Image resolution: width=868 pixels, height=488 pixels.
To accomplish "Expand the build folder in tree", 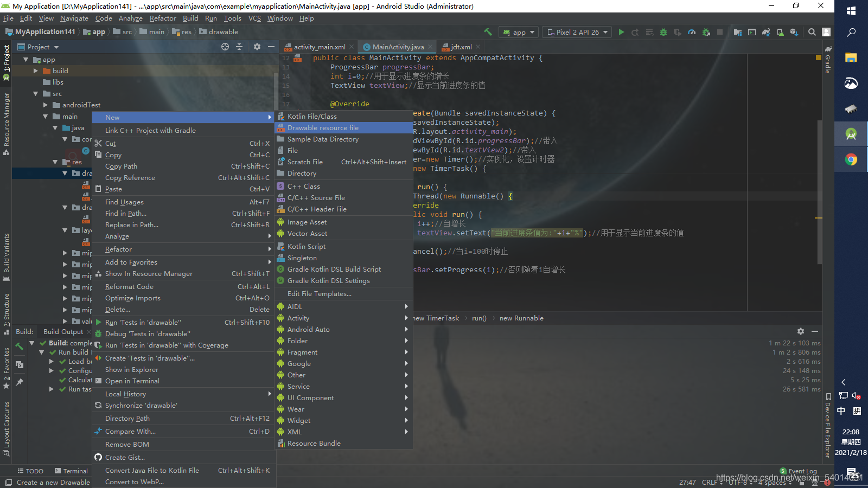I will pyautogui.click(x=36, y=71).
